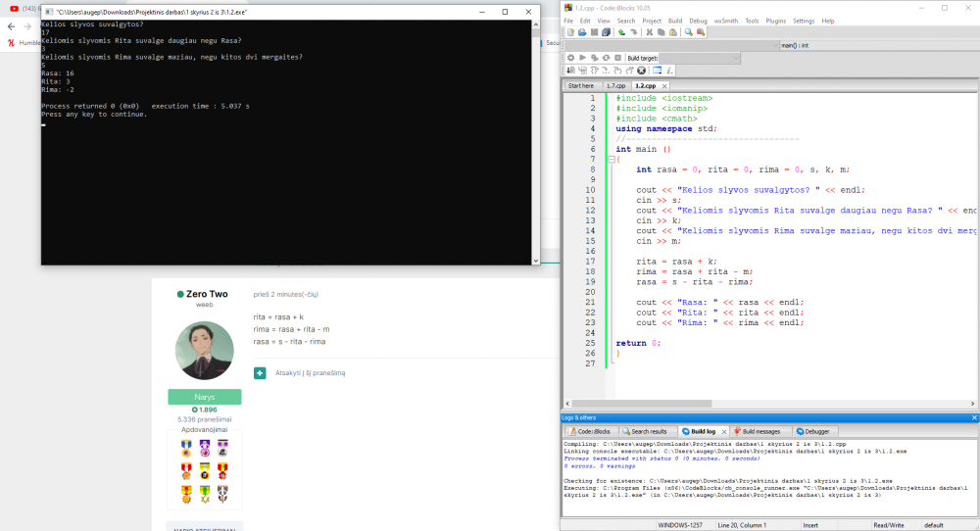Click the Undo arrow icon

622,32
